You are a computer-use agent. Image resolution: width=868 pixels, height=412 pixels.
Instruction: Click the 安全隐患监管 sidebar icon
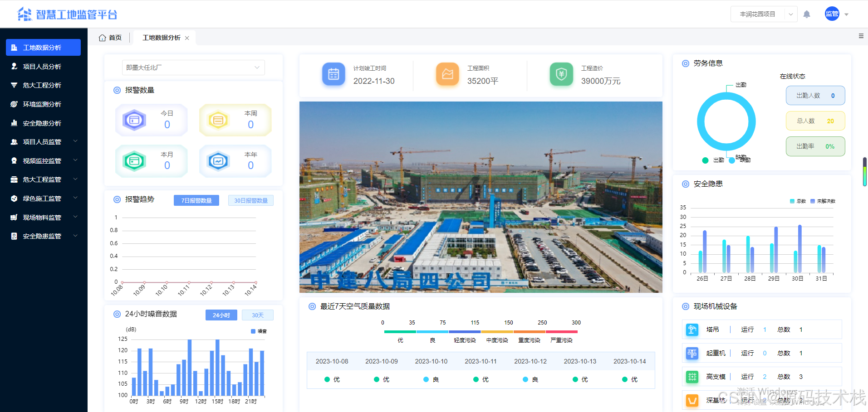(14, 236)
